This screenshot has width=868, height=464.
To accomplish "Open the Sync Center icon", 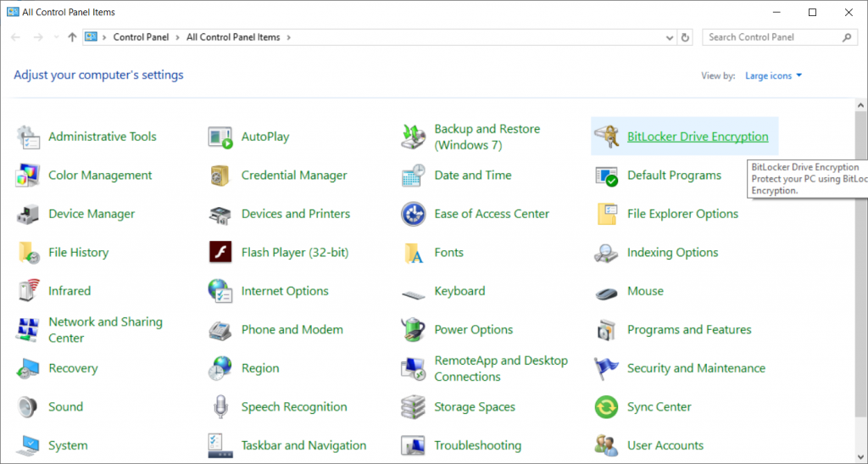I will 606,407.
